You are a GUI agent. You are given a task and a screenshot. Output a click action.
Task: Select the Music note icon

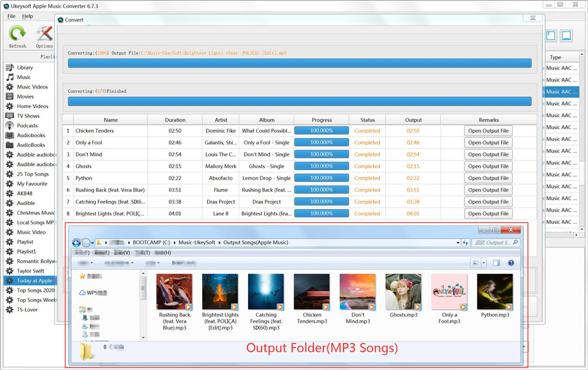pyautogui.click(x=10, y=77)
